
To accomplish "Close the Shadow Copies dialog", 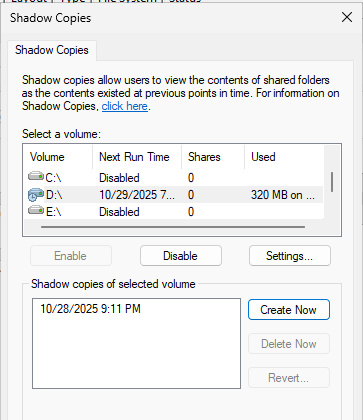I will [347, 17].
